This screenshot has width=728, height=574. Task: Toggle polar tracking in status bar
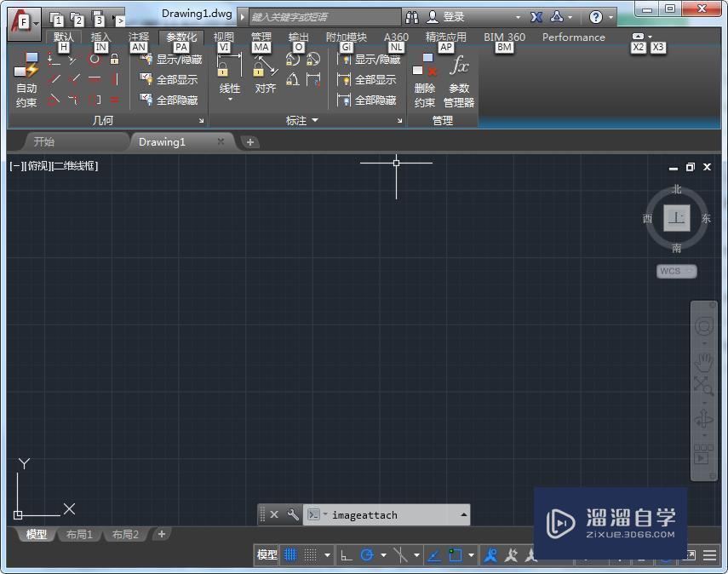(367, 555)
